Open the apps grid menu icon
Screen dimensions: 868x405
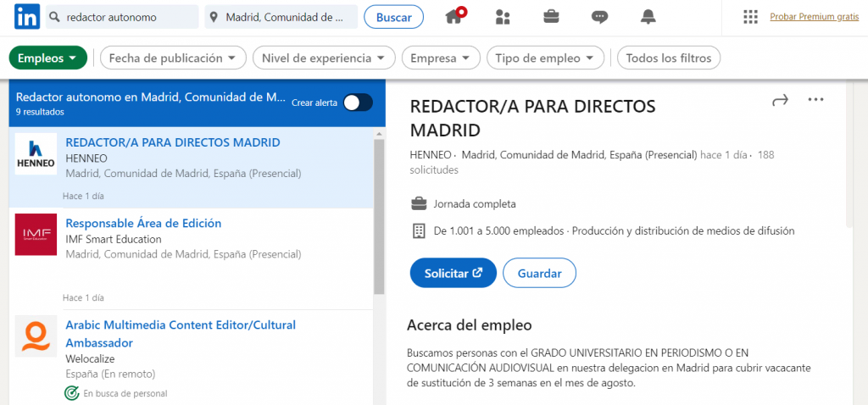point(750,17)
